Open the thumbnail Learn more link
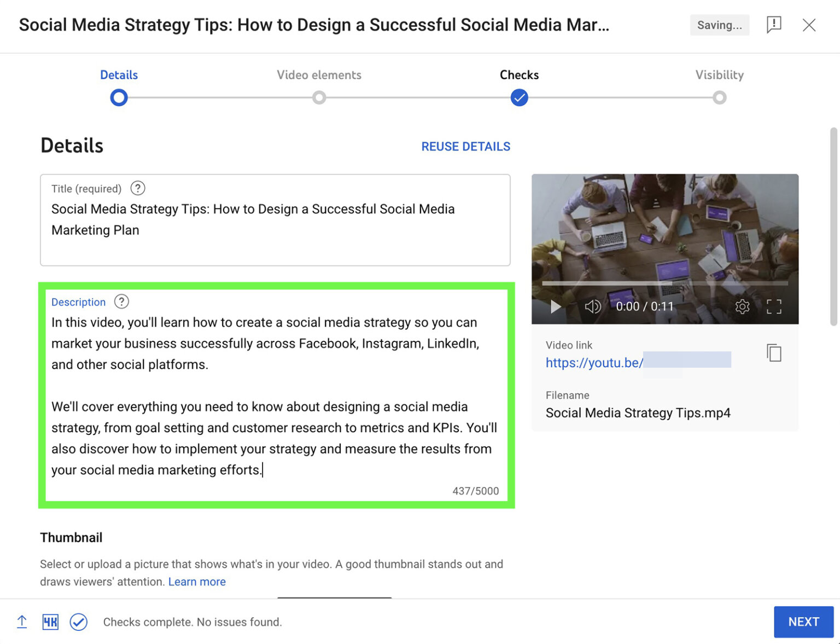Screen dimensions: 840x644 [x=197, y=582]
